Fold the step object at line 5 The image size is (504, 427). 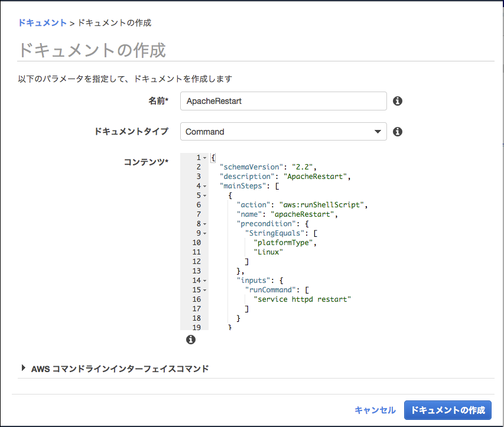[x=204, y=195]
